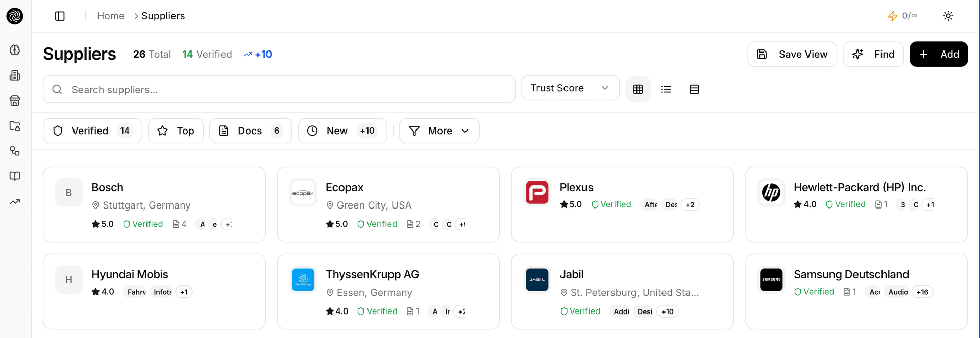Open the ThyssenKrupp AG supplier card
This screenshot has height=338, width=980.
[x=388, y=292]
